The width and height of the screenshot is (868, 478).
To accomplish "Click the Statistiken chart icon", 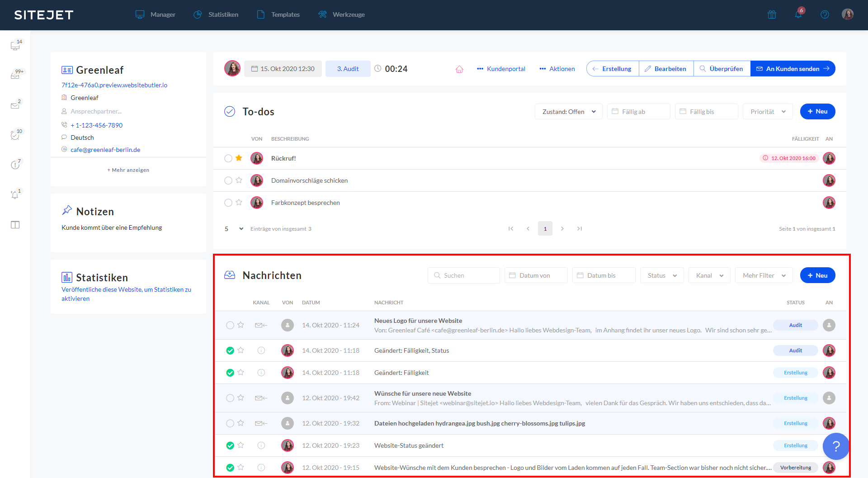I will click(67, 277).
